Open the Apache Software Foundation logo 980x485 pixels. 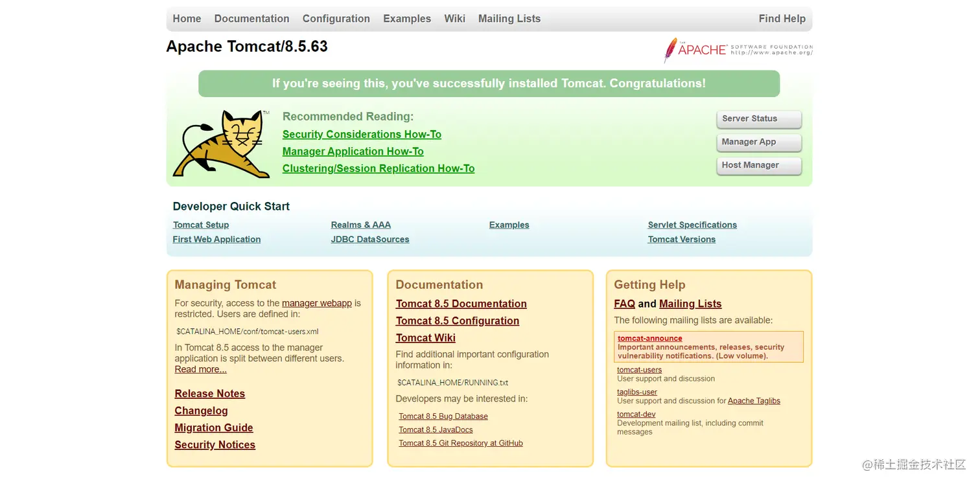(738, 50)
